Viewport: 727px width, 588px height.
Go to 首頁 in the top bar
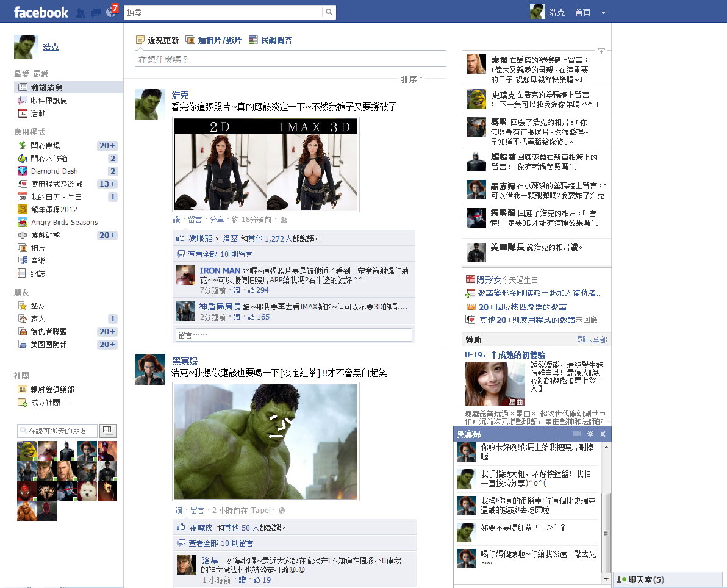pos(582,13)
